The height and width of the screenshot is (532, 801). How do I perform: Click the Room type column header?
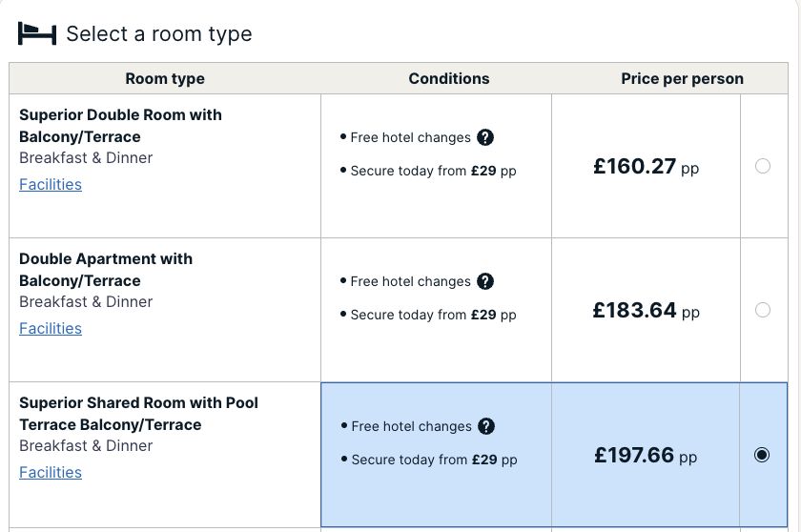165,78
